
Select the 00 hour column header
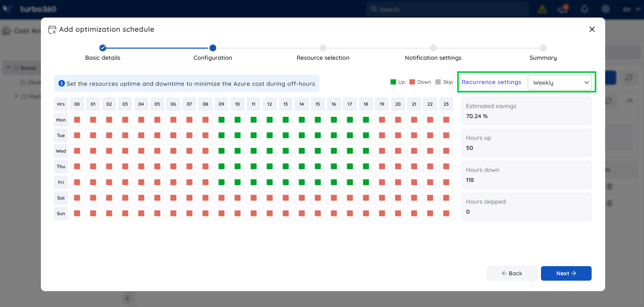pos(77,104)
